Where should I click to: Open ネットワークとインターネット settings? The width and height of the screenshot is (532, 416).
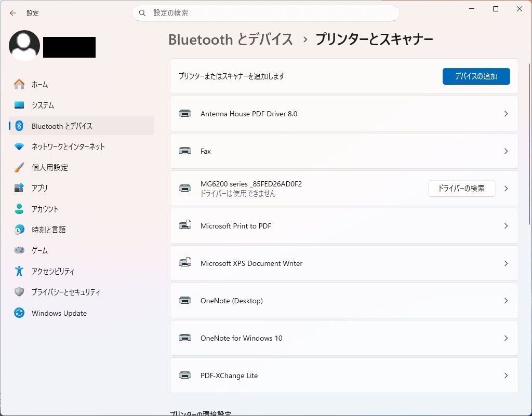coord(82,146)
